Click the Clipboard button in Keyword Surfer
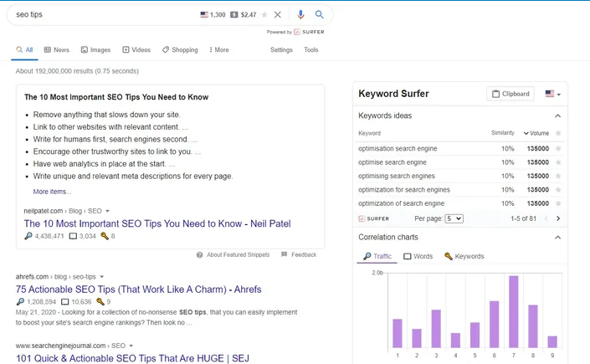The width and height of the screenshot is (590, 364). pos(510,94)
